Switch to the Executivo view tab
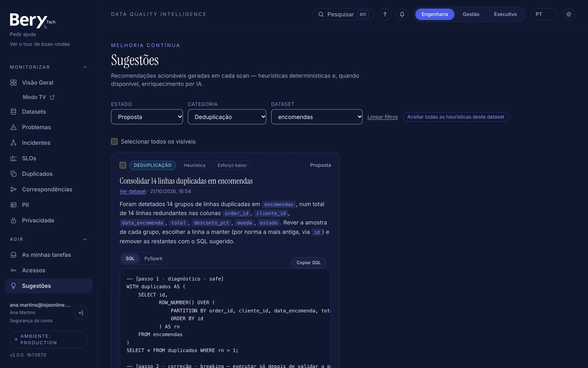Viewport: 588px width, 368px height. point(505,14)
